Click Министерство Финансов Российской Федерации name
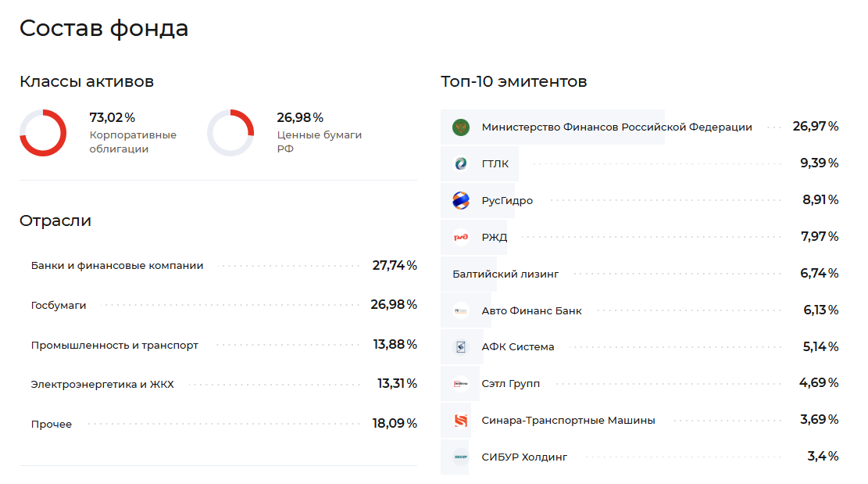Screen dimensions: 868x484 point(616,127)
